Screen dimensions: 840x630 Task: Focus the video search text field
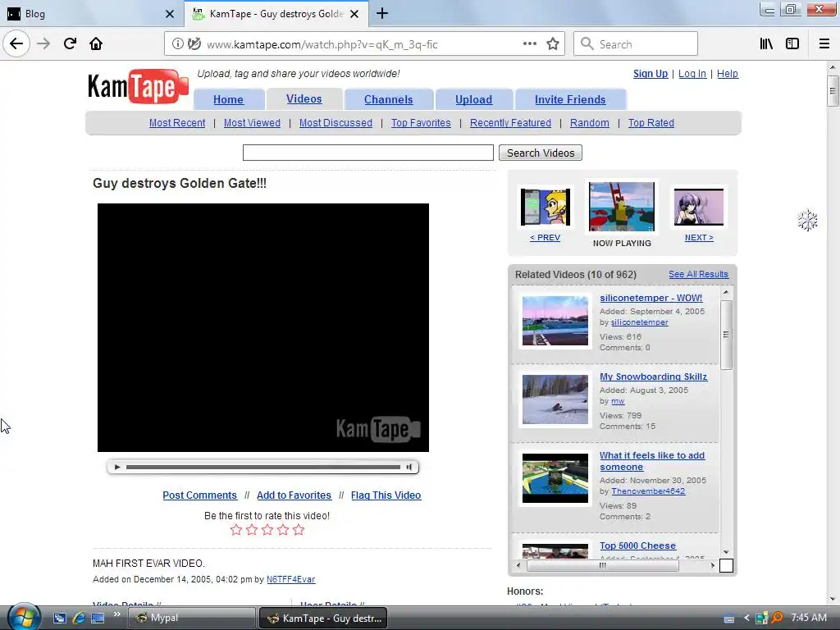tap(368, 153)
